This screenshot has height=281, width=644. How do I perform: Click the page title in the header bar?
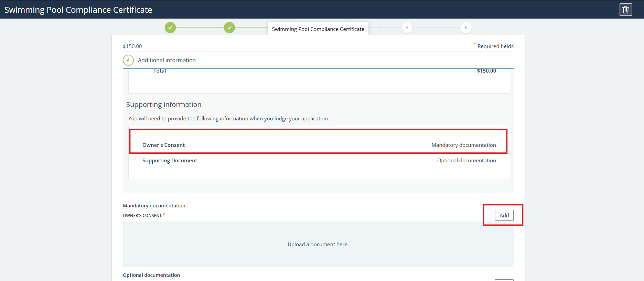click(x=78, y=10)
